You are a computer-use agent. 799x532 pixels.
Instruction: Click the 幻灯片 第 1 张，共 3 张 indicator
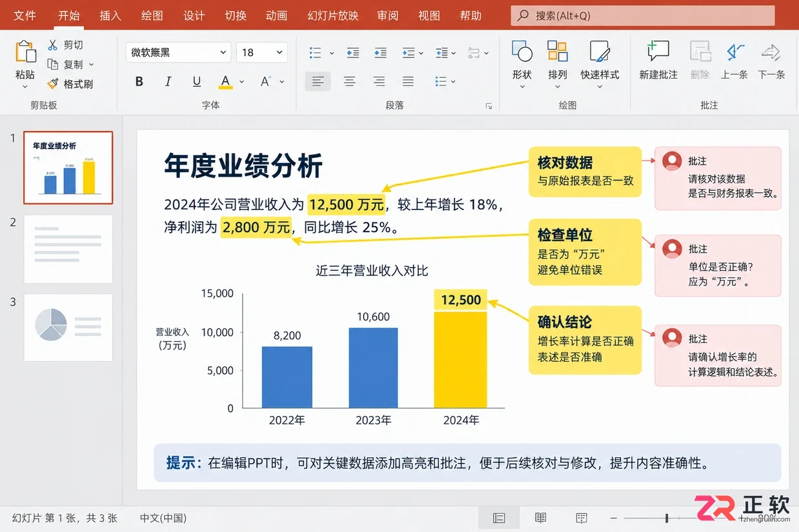coord(65,518)
